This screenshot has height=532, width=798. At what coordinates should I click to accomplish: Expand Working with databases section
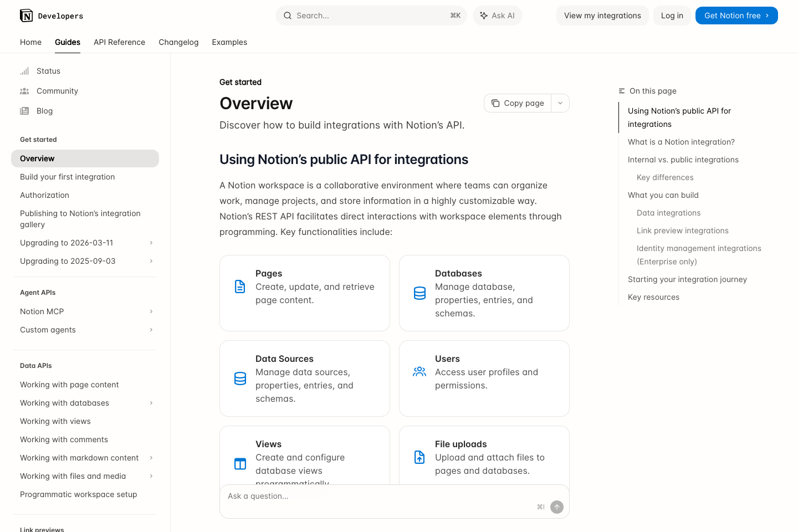(151, 403)
